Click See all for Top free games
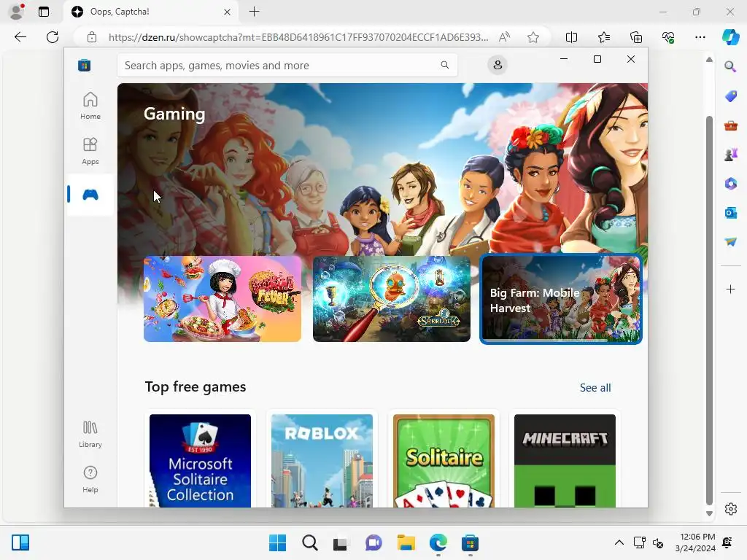Image resolution: width=747 pixels, height=560 pixels. 595,388
